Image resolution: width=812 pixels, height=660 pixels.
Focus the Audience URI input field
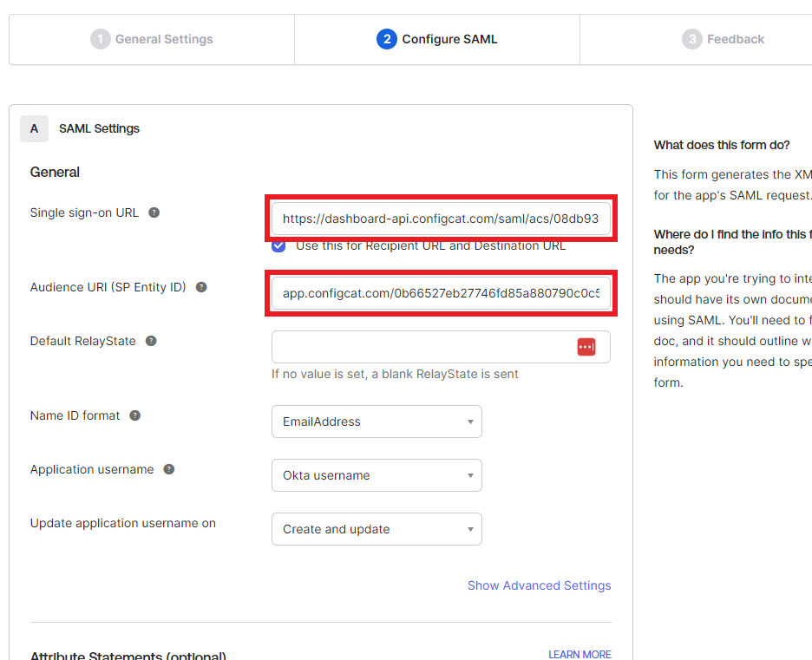coord(440,294)
